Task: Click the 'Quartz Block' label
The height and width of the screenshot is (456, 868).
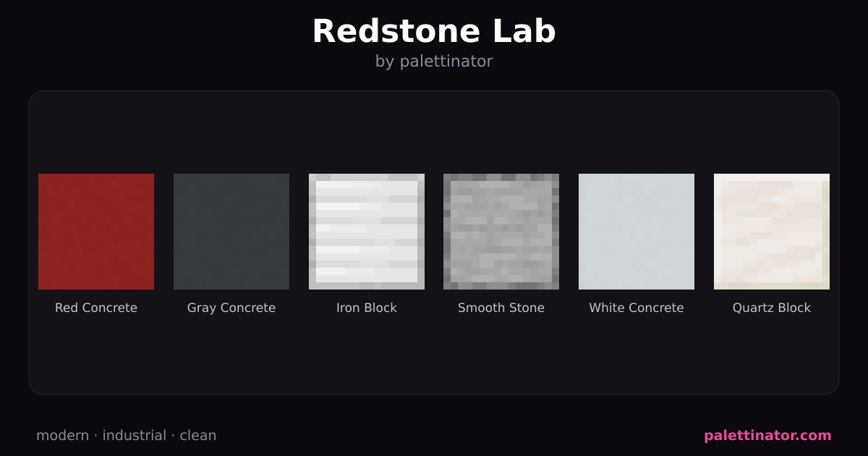Action: click(772, 308)
